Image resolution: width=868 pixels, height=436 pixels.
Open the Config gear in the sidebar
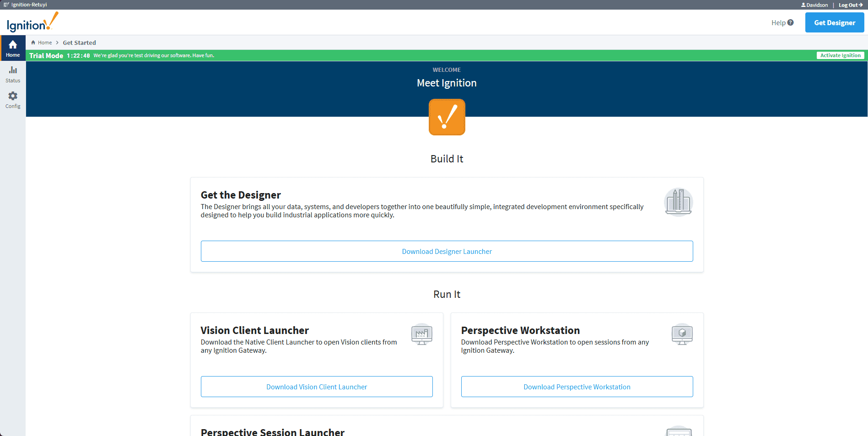point(13,100)
